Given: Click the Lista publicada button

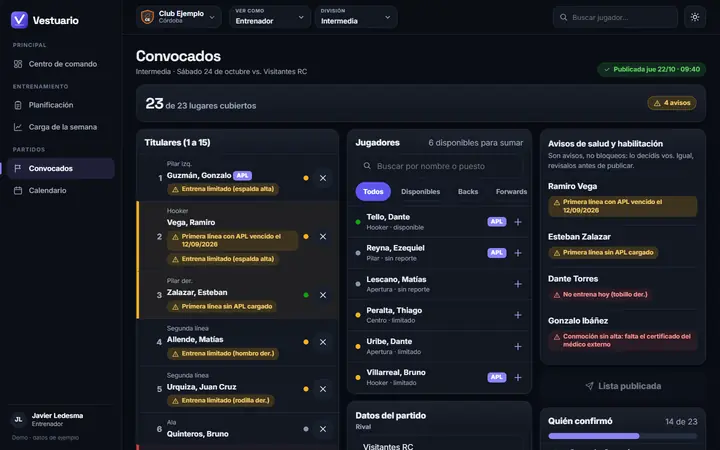Looking at the screenshot, I should 623,386.
